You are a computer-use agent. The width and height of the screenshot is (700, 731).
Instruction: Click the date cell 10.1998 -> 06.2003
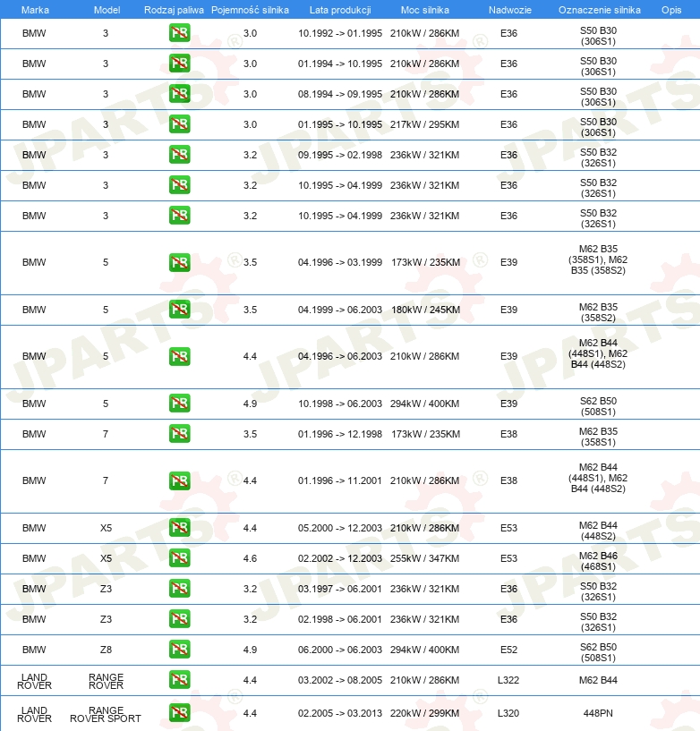340,404
